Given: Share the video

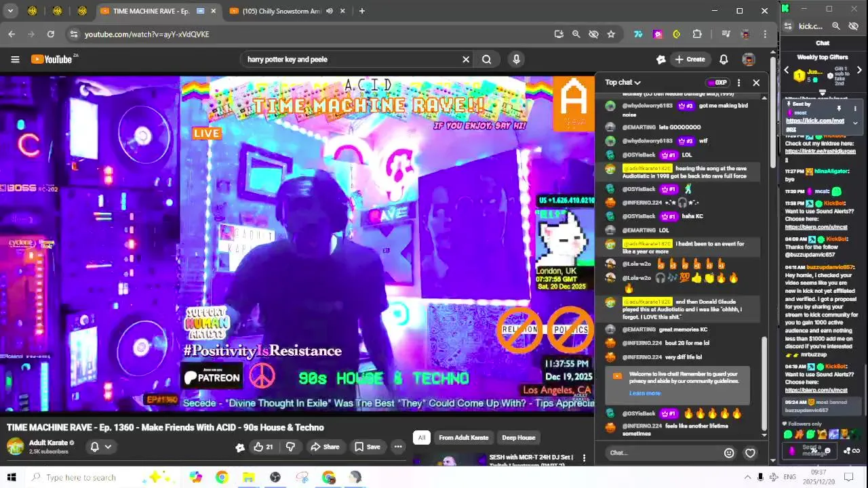Looking at the screenshot, I should point(325,447).
